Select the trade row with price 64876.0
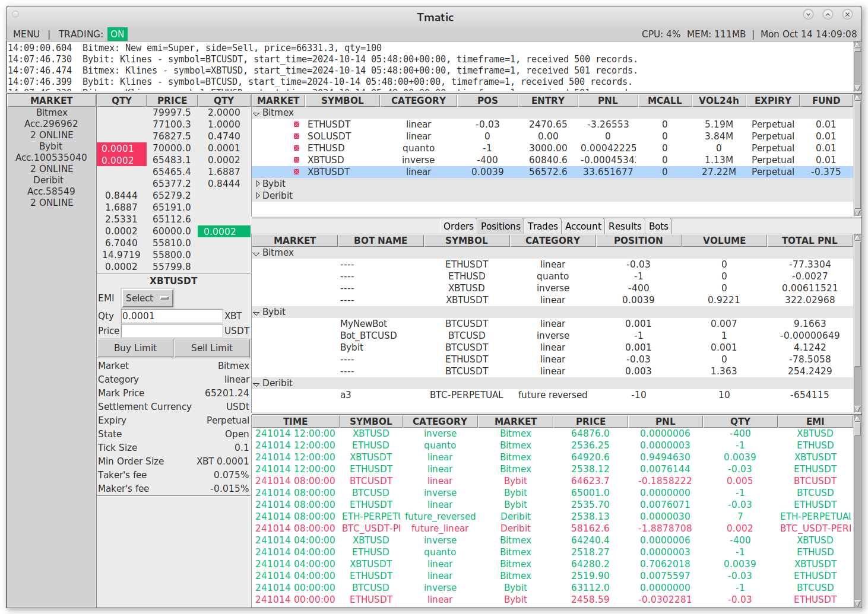The image size is (868, 614). click(x=552, y=434)
